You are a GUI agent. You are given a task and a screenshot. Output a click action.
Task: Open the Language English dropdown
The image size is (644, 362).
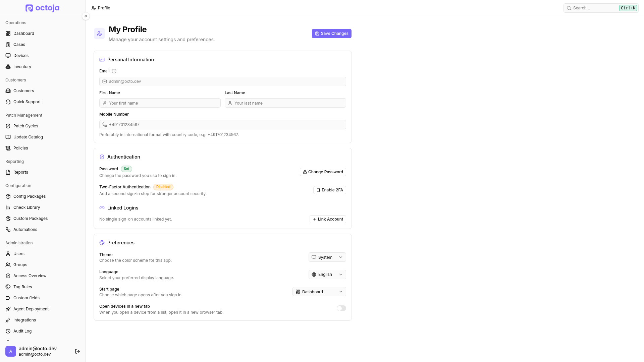[x=327, y=275]
